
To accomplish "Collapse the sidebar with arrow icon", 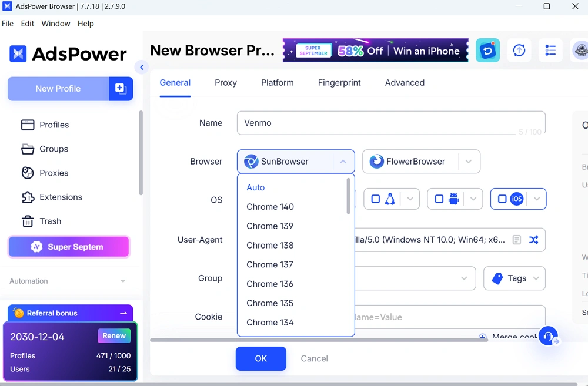I will point(142,68).
